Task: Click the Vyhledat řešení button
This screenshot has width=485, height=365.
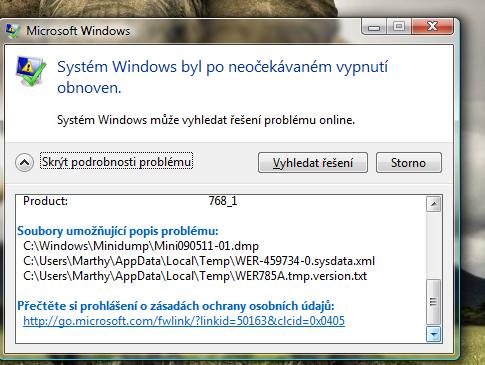Action: 313,163
